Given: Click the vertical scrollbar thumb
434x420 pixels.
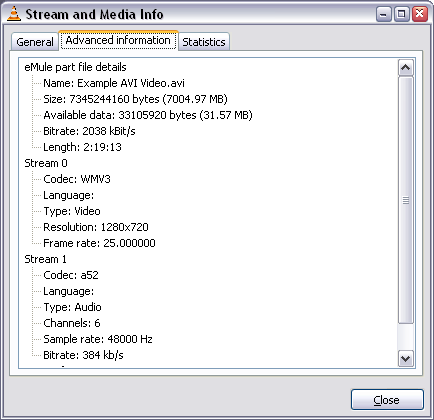Looking at the screenshot, I should [406, 200].
